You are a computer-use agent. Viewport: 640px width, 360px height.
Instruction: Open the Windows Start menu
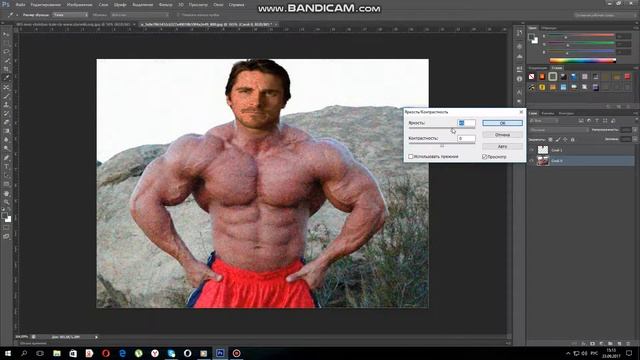coord(8,353)
